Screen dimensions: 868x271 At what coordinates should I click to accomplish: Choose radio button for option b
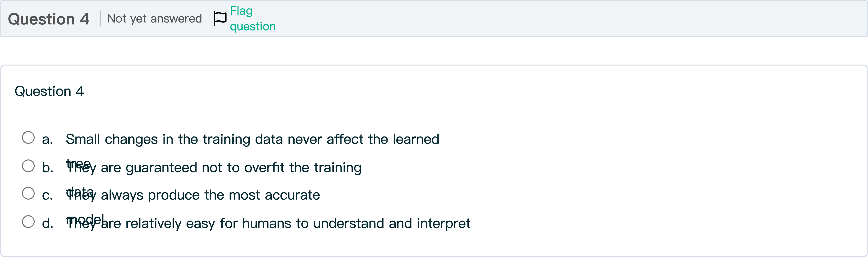pyautogui.click(x=28, y=166)
